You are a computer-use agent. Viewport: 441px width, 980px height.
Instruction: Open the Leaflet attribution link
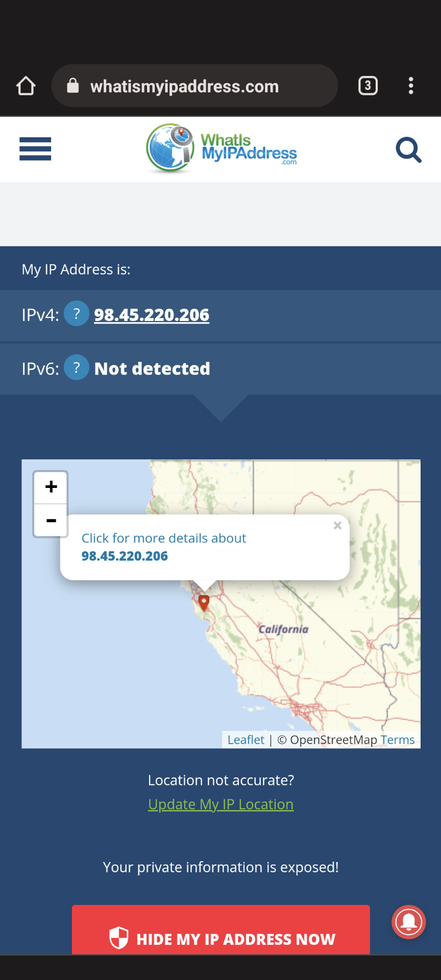[x=246, y=740]
